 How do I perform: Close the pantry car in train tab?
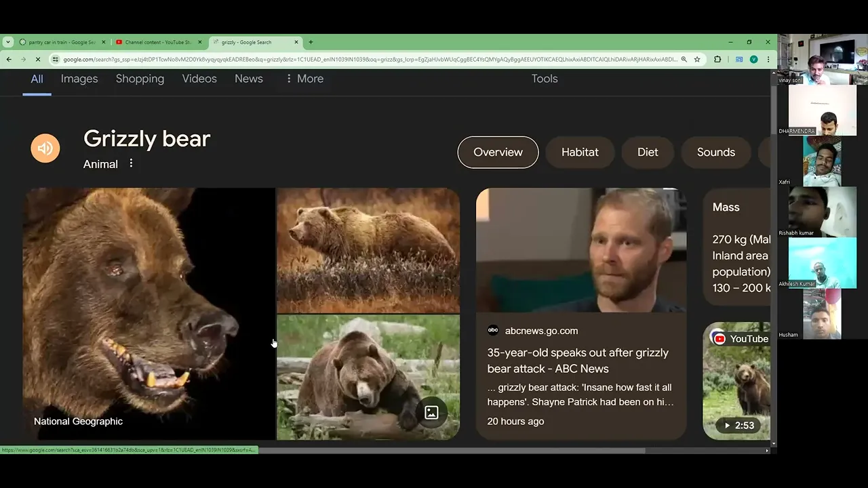tap(104, 42)
